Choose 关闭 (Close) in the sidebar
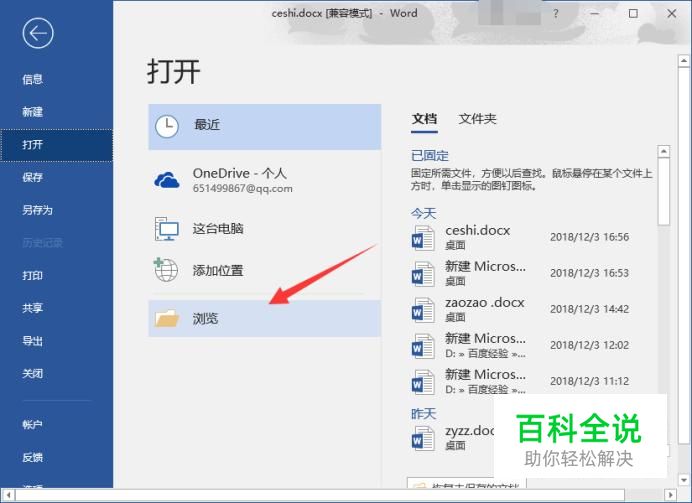 coord(56,374)
